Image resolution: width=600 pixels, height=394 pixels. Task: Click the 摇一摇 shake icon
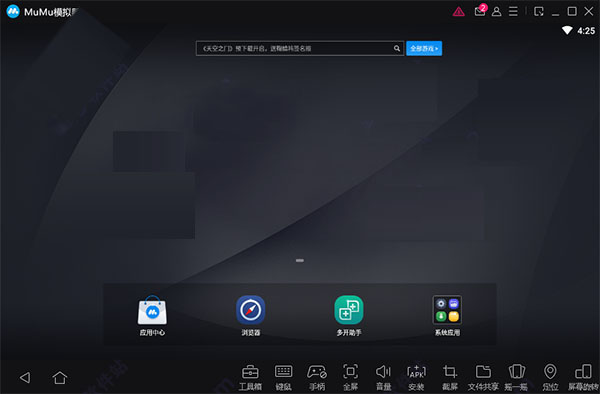[516, 377]
